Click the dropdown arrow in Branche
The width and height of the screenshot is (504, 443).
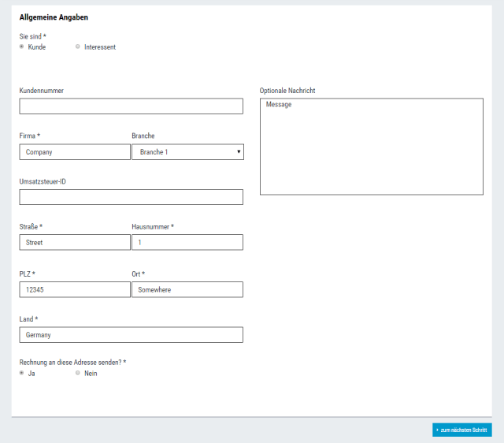point(239,152)
